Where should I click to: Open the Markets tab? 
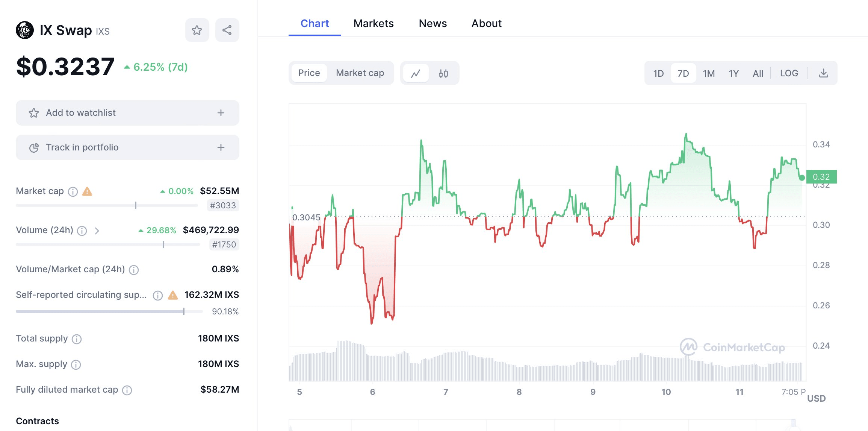coord(373,23)
